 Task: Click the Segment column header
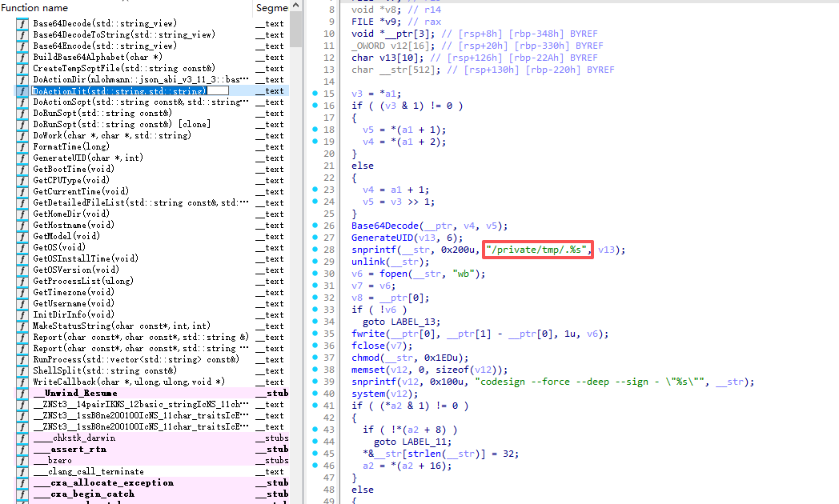[271, 7]
